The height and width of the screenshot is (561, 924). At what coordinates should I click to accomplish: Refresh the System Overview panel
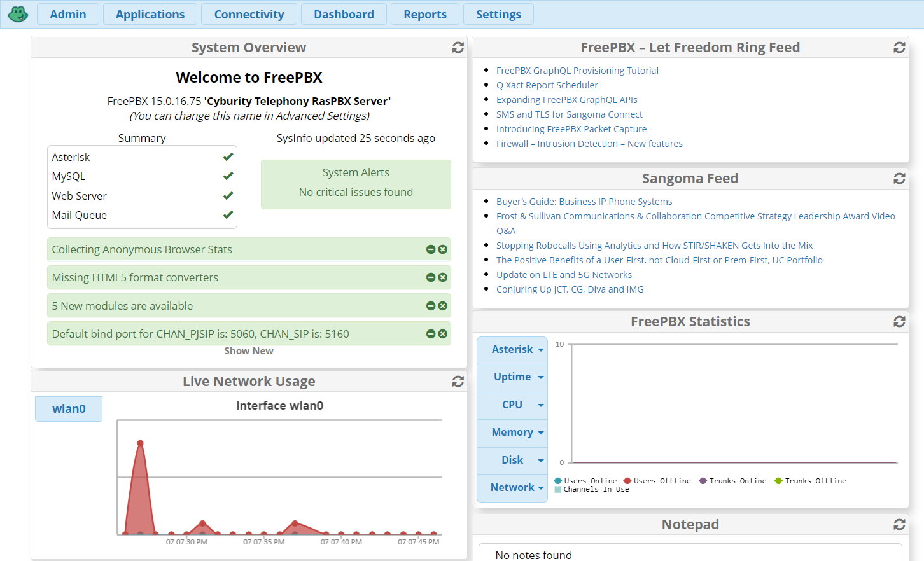458,47
